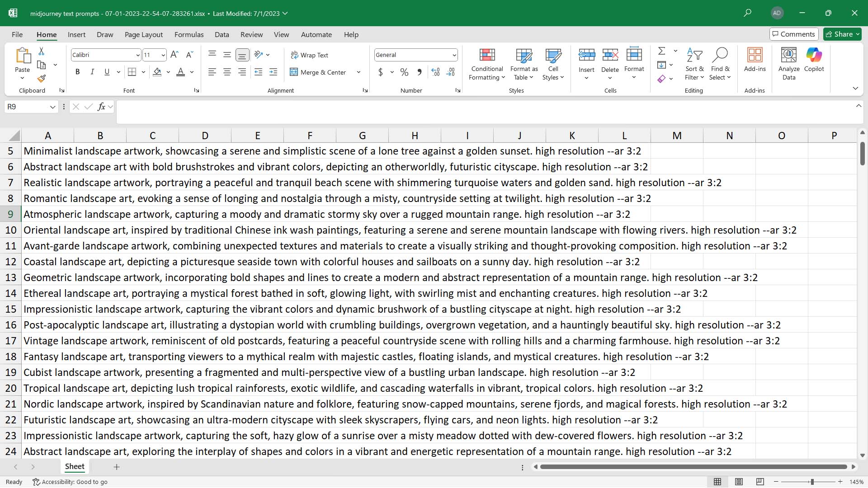Expand the Merge & Center options

click(359, 72)
